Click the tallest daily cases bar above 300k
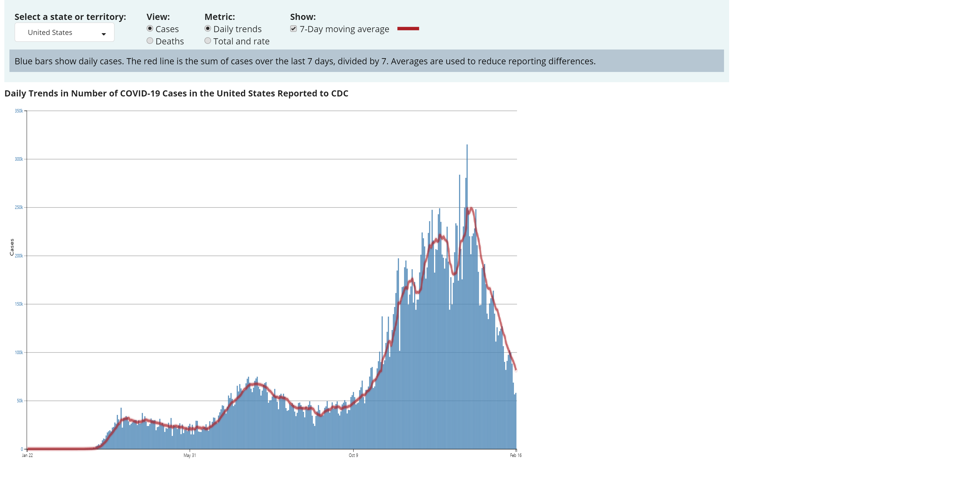This screenshot has width=980, height=494. pos(467,297)
